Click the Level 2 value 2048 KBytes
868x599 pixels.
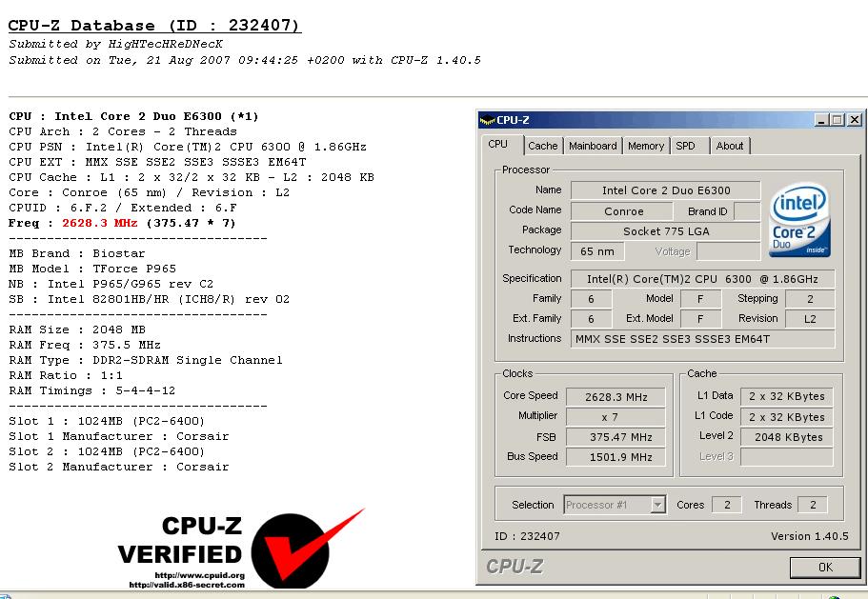tap(787, 437)
